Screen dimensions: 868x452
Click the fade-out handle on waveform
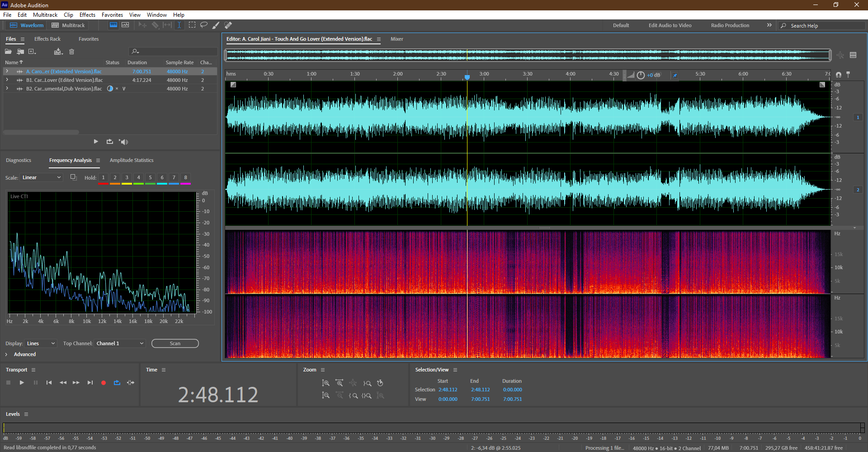tap(822, 85)
